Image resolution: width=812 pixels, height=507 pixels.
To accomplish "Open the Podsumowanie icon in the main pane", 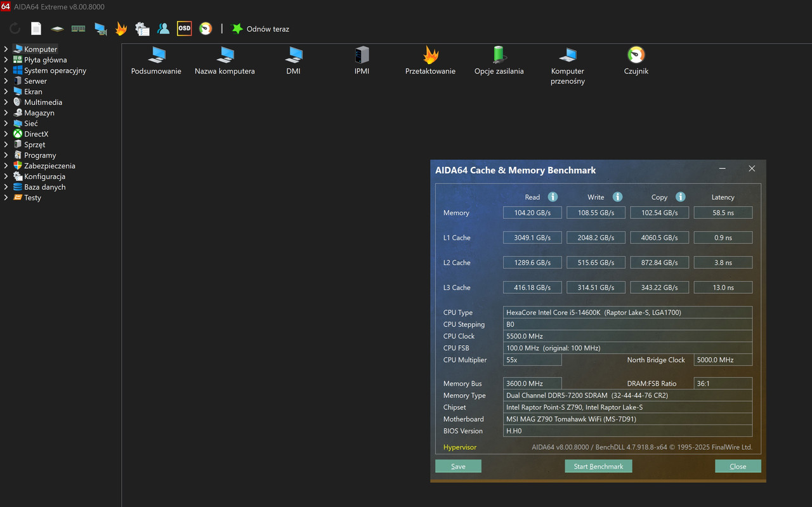I will point(156,61).
